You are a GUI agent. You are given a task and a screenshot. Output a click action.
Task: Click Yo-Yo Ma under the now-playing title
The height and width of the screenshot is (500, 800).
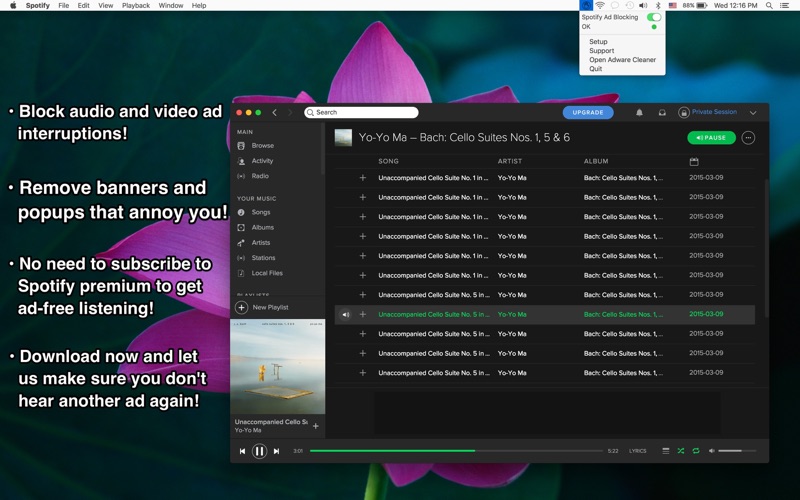[248, 431]
